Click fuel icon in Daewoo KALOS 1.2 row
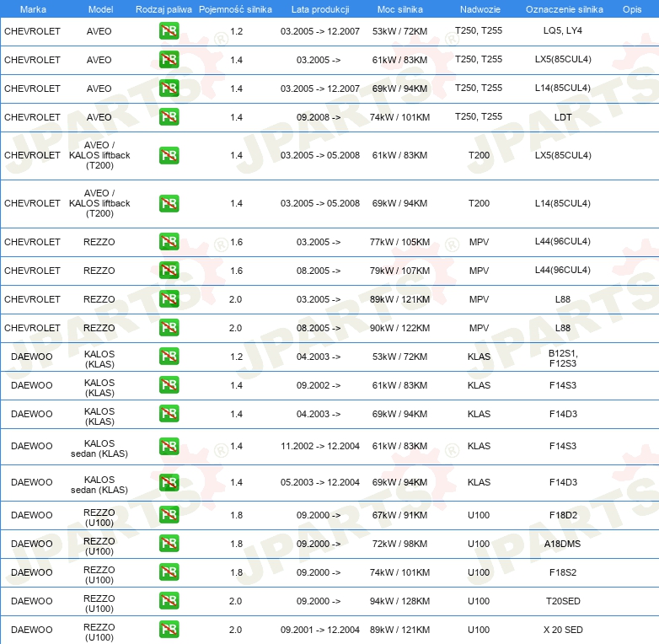The height and width of the screenshot is (644, 659). [x=169, y=356]
